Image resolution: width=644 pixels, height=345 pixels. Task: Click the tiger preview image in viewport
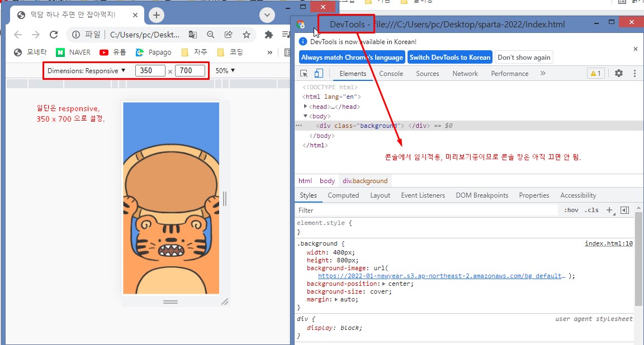[171, 198]
